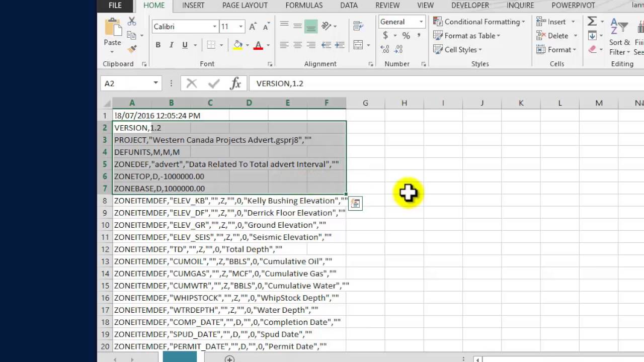The image size is (644, 362).
Task: Apply Percent Style format
Action: click(406, 36)
